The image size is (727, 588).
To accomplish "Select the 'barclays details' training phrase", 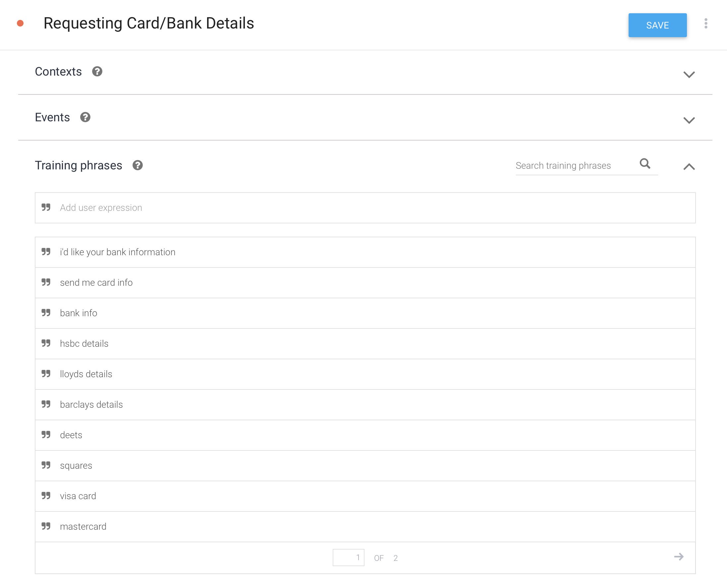I will point(91,404).
